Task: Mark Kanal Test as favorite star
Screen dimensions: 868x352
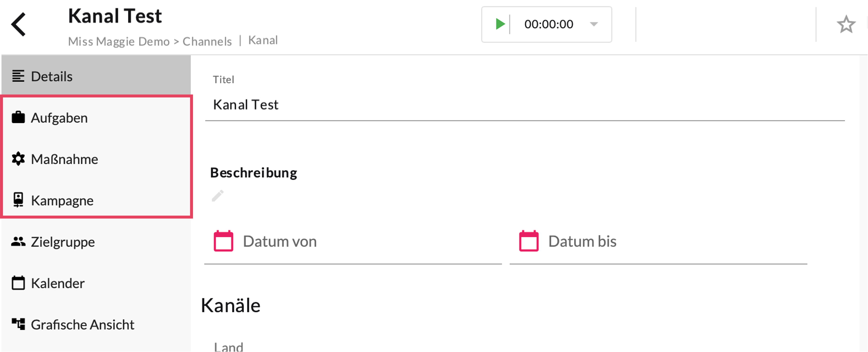Action: pyautogui.click(x=846, y=25)
